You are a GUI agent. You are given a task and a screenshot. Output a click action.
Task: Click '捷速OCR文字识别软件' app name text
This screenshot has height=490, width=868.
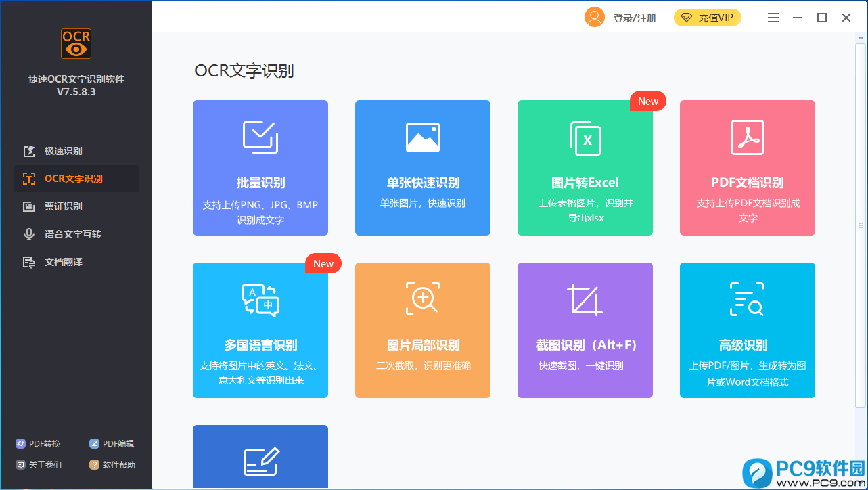pos(76,79)
